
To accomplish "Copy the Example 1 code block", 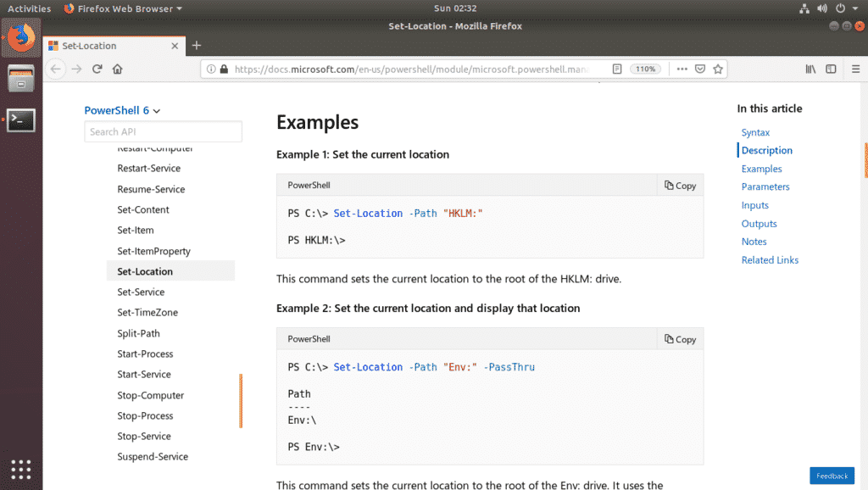I will (x=681, y=186).
